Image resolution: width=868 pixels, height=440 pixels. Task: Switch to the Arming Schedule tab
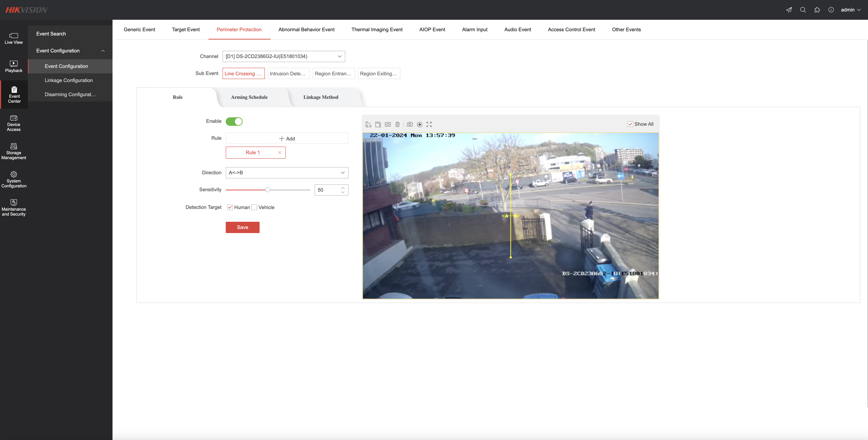pos(249,97)
